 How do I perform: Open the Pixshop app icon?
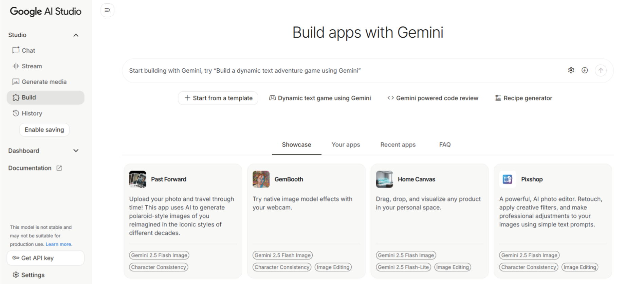(508, 179)
